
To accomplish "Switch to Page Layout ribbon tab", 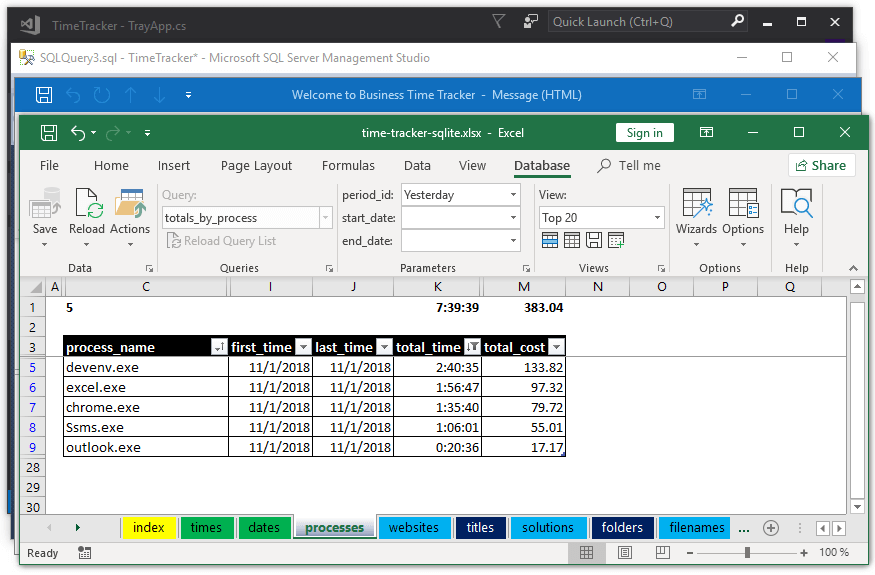I will 256,166.
